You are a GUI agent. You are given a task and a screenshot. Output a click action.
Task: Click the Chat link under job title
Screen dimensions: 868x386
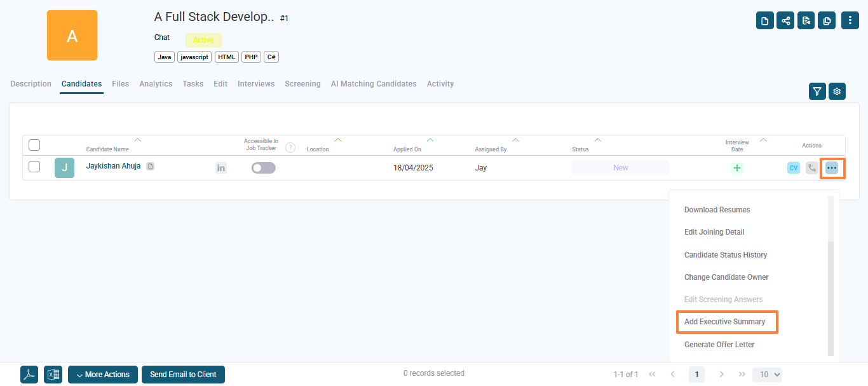click(162, 38)
